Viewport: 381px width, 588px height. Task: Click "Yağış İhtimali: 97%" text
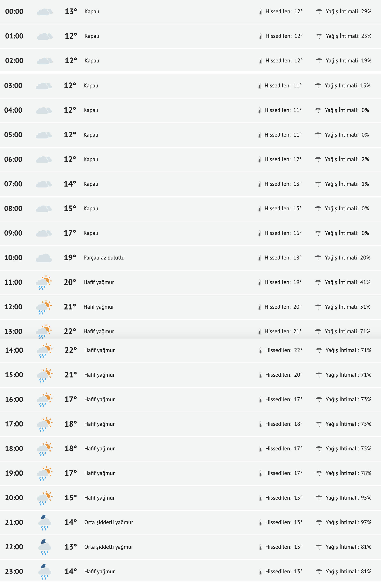pos(348,522)
